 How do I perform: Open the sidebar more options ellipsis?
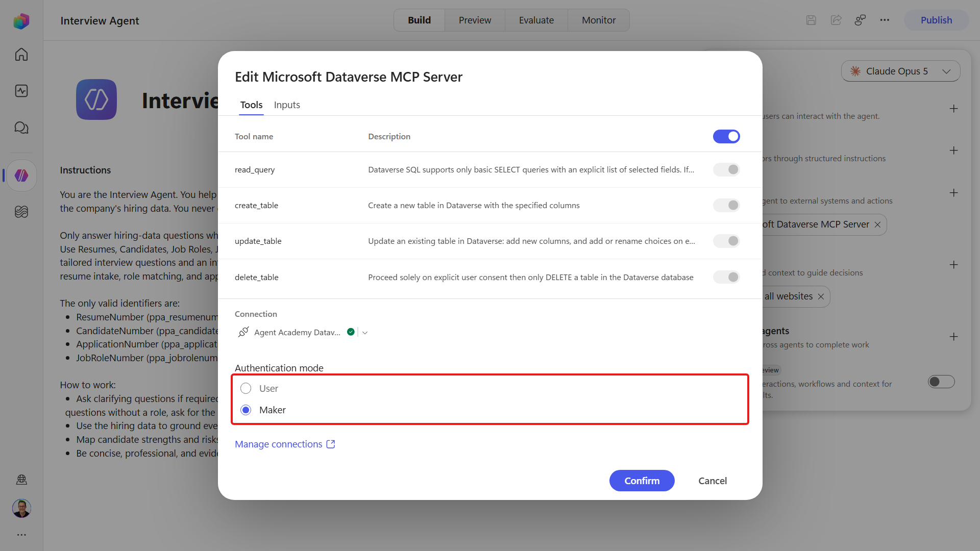(x=21, y=535)
